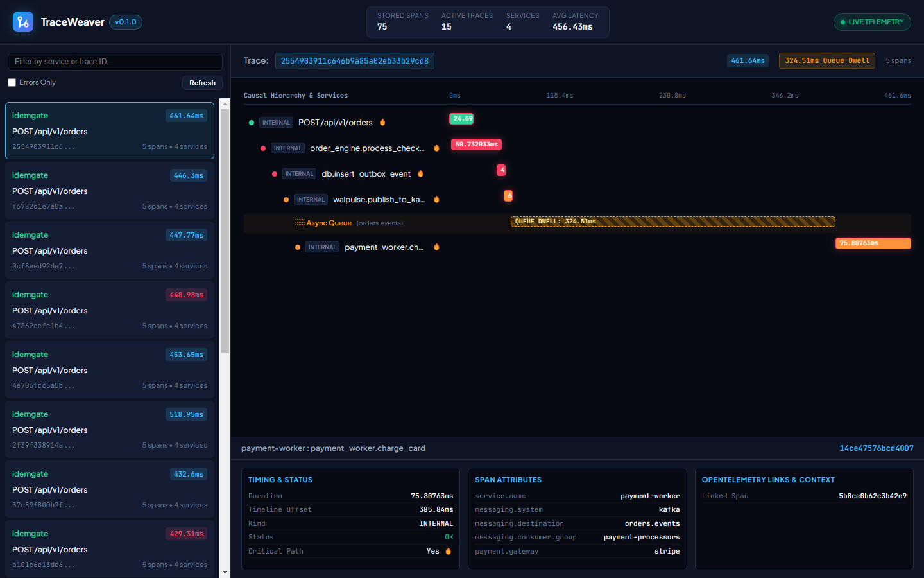Click the Status OK value
The image size is (924, 578).
tap(449, 537)
